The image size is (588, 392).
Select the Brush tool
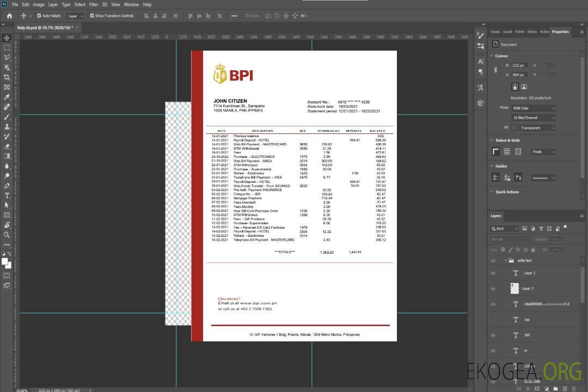pos(7,117)
